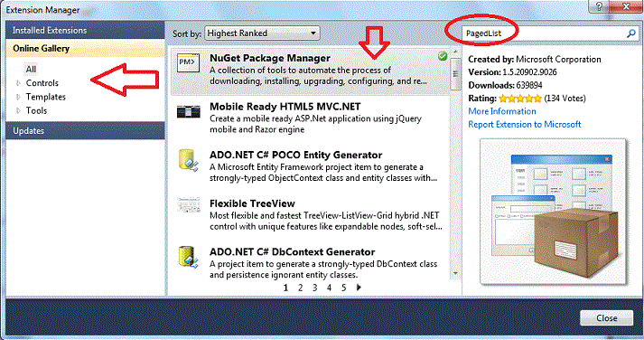Select the Controls tree item
The height and width of the screenshot is (340, 644).
pyautogui.click(x=42, y=83)
